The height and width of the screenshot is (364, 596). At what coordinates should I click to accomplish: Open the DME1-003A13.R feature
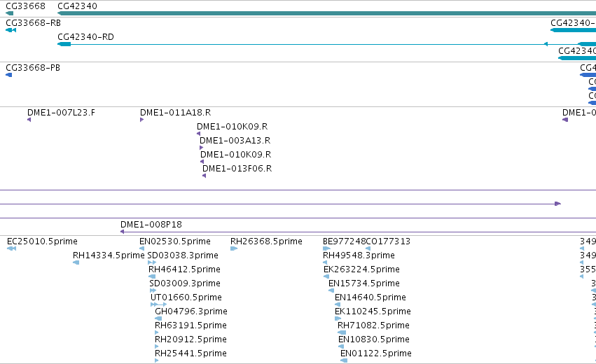235,141
